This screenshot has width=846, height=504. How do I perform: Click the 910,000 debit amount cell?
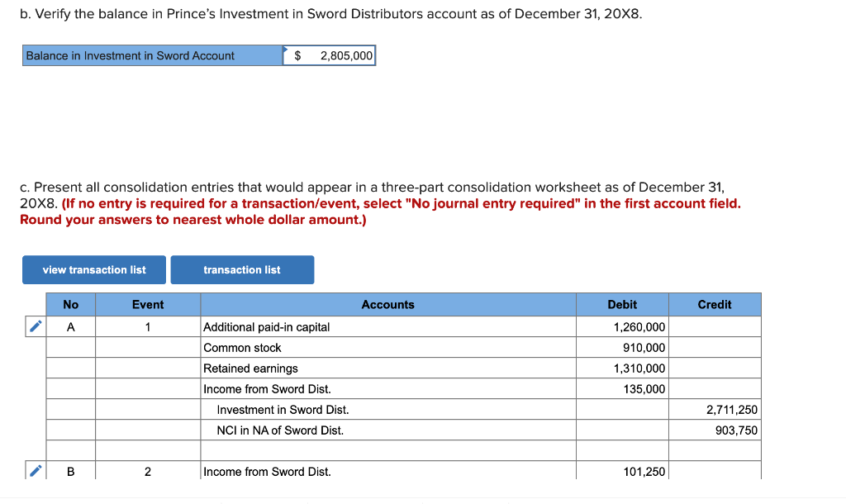622,347
